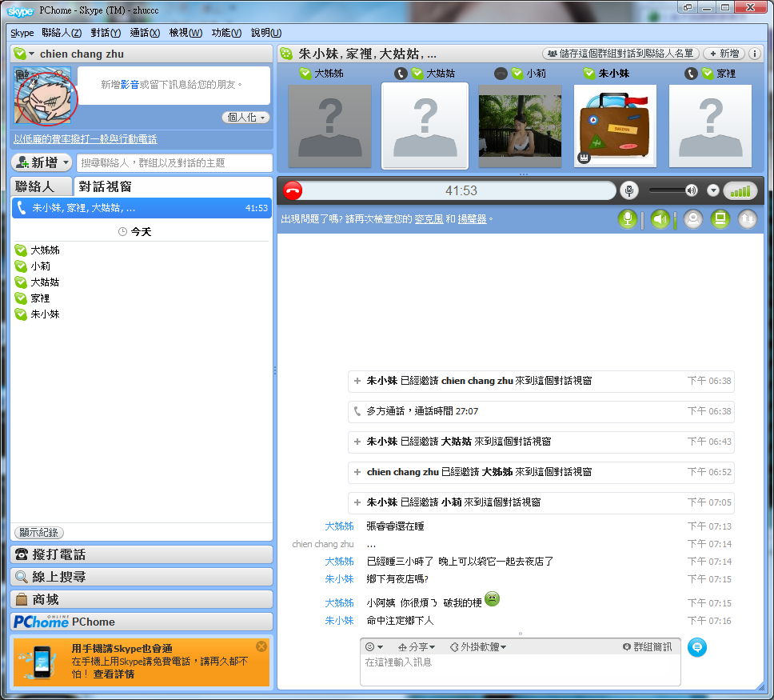Screen dimensions: 774x700
Task: Open the 檢視(W) menu
Action: tap(186, 33)
